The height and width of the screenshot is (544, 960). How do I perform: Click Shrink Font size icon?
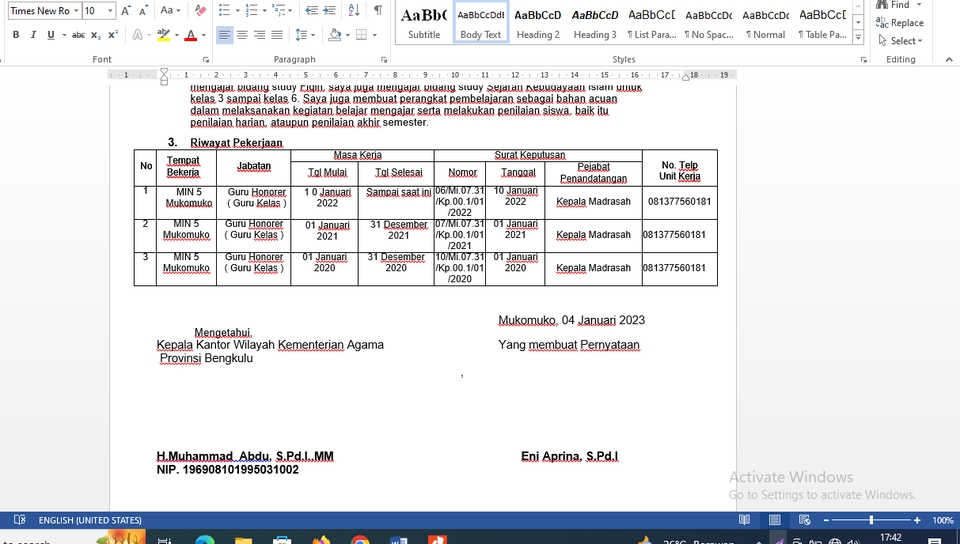(x=144, y=10)
